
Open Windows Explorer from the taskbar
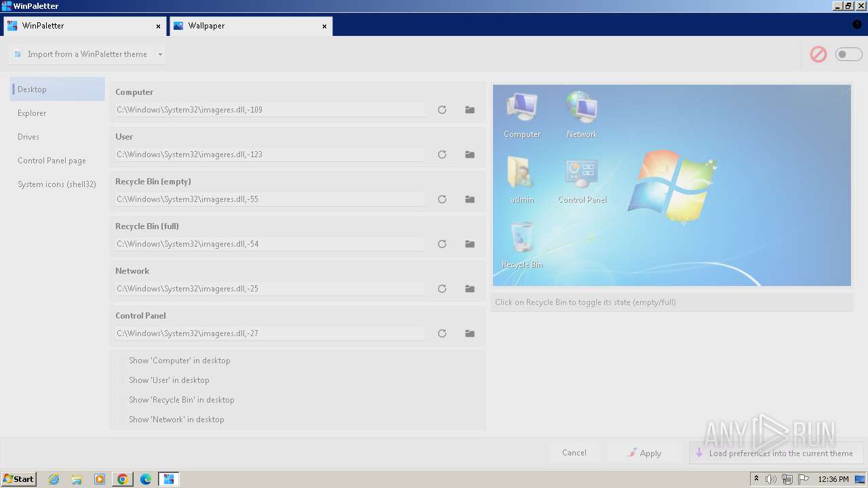pos(77,479)
